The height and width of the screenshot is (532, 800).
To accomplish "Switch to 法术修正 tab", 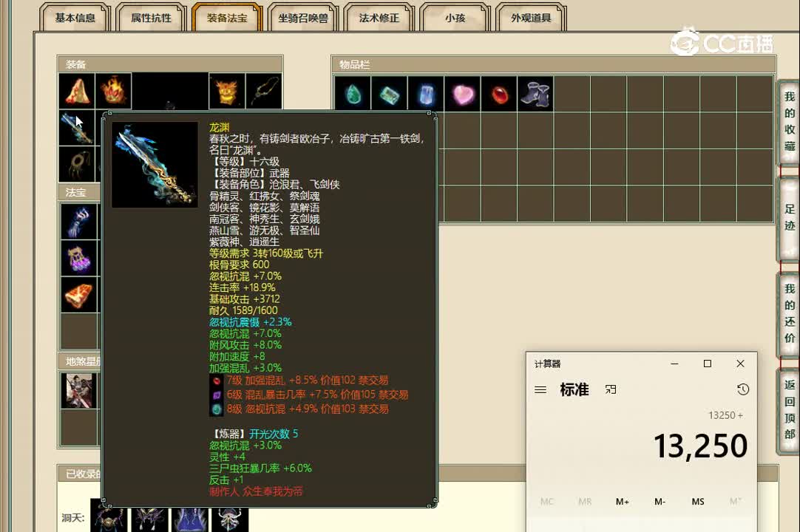I will pyautogui.click(x=379, y=18).
